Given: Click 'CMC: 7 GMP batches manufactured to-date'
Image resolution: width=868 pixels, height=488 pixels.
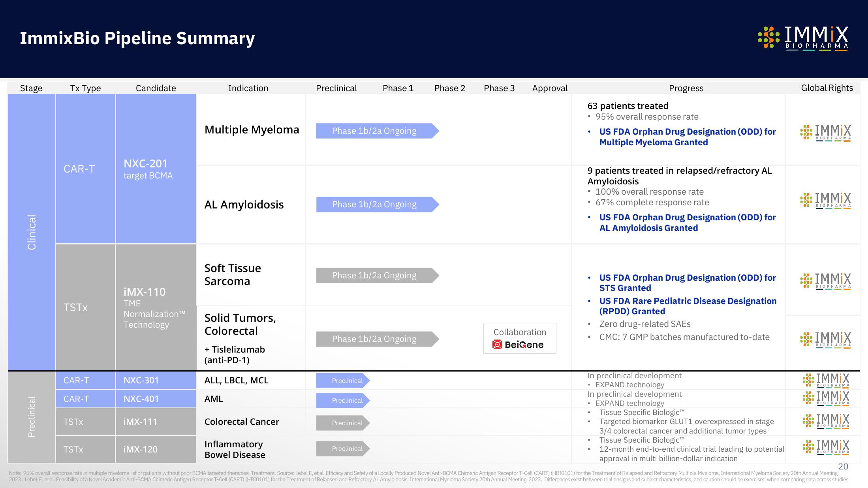Looking at the screenshot, I should click(x=684, y=337).
